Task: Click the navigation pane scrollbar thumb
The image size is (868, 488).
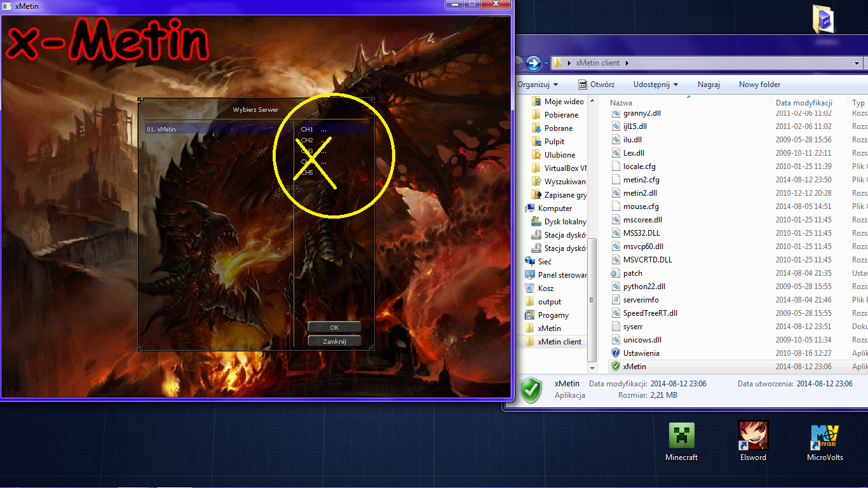Action: (x=593, y=299)
